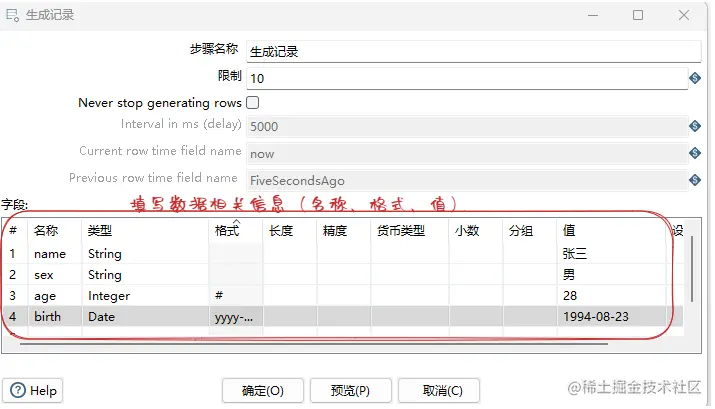
Task: Click the 生成记录 window title icon
Action: [12, 15]
